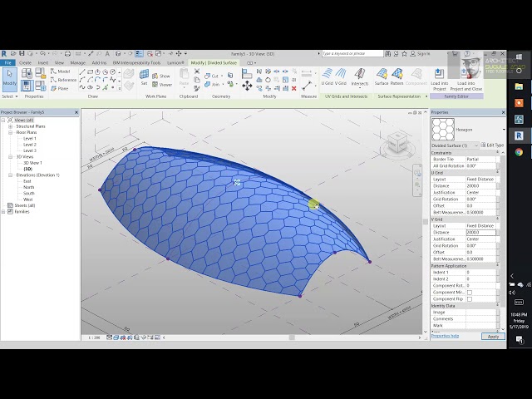The height and width of the screenshot is (399, 532).
Task: Open the Create ribbon tab
Action: [25, 63]
